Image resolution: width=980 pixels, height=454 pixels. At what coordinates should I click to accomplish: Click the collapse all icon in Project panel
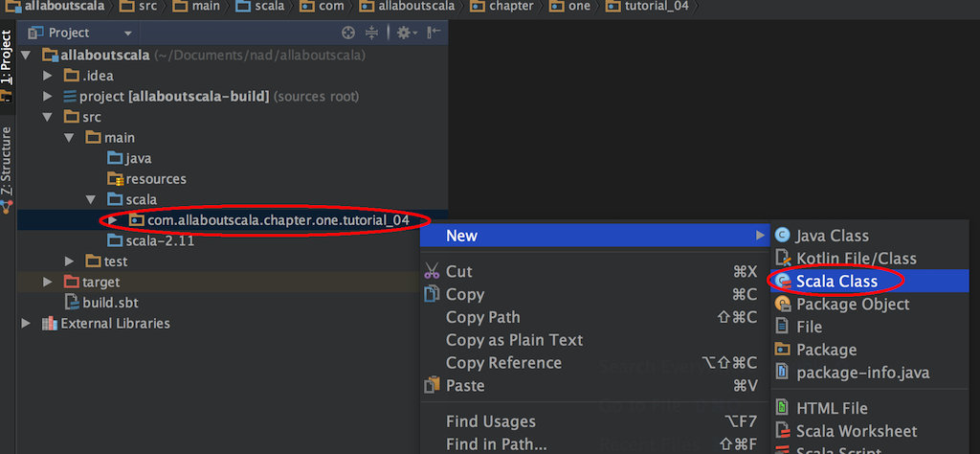point(372,33)
